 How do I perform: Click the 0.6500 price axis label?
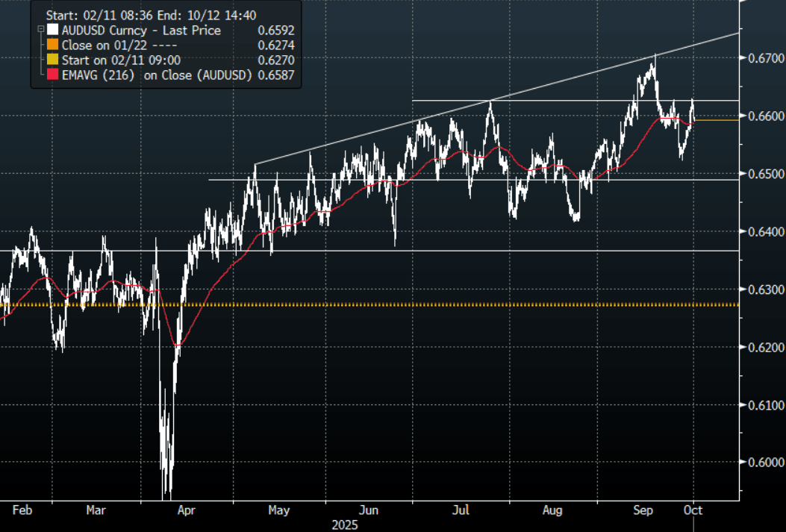click(766, 174)
